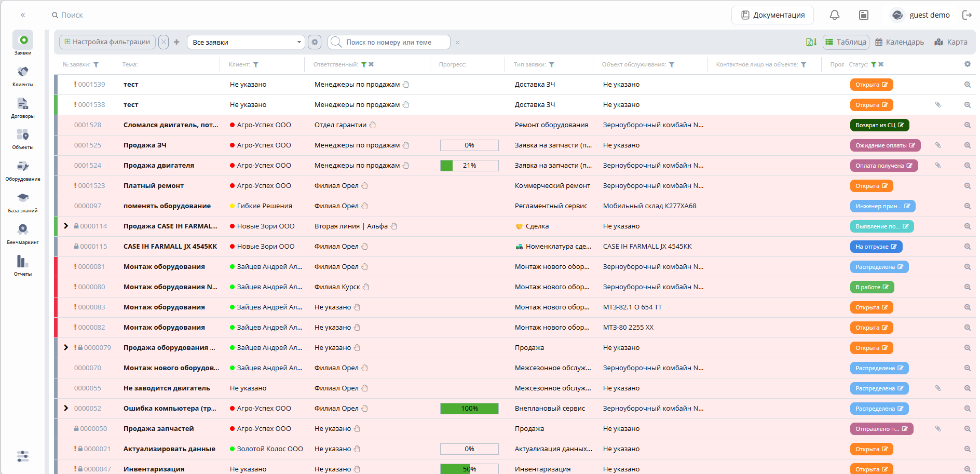Switch to Карта view
The height and width of the screenshot is (474, 980).
tap(951, 42)
